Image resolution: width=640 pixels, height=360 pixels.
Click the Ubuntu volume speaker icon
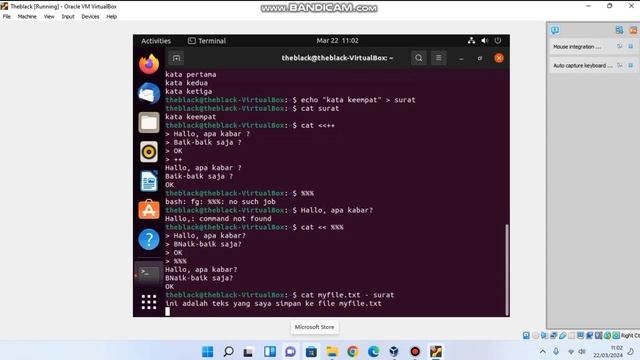(484, 40)
